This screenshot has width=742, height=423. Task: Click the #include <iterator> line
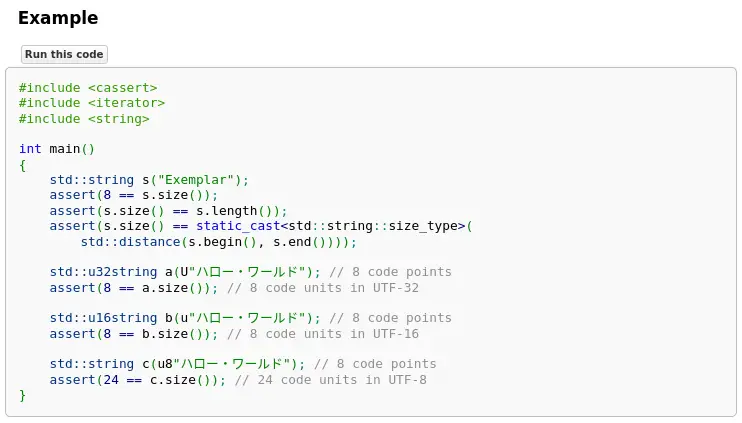click(92, 103)
